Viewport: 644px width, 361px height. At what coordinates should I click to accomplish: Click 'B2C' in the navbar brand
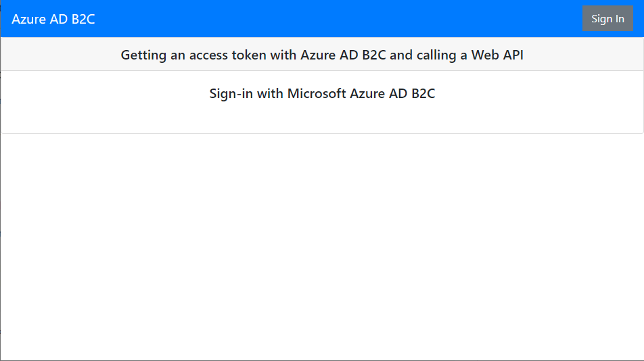(83, 19)
